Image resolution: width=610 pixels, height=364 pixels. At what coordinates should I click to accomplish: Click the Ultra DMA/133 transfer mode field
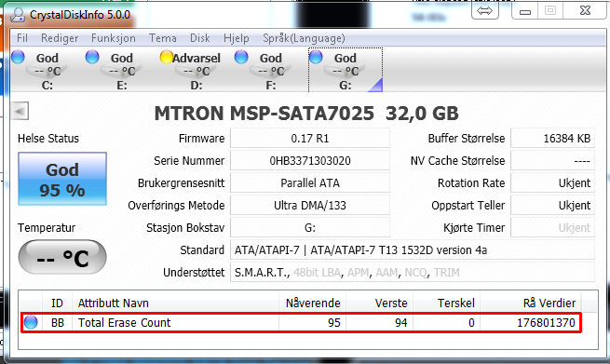tap(310, 206)
